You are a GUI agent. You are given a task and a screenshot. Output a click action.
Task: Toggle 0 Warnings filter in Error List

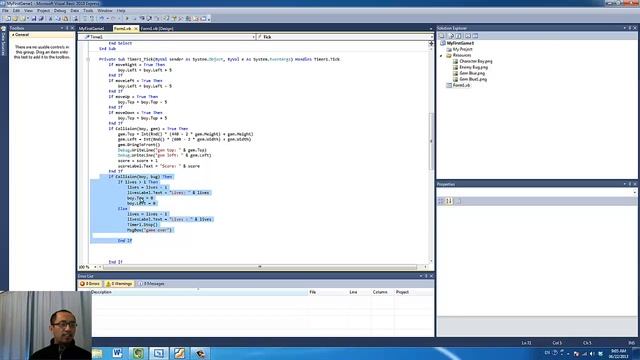point(119,284)
